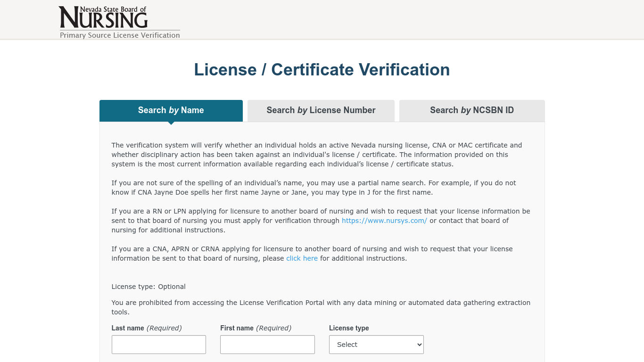Expand the License type dropdown
Screen dimensions: 644x362
[x=376, y=345]
